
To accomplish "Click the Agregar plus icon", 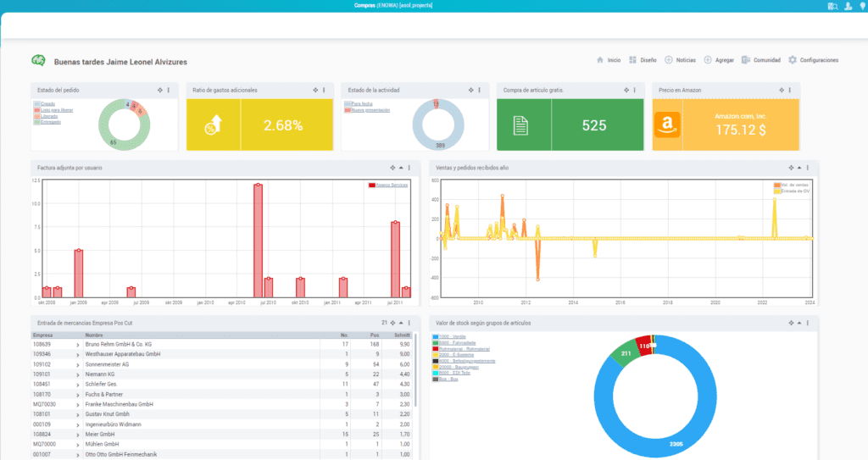I will click(x=708, y=60).
